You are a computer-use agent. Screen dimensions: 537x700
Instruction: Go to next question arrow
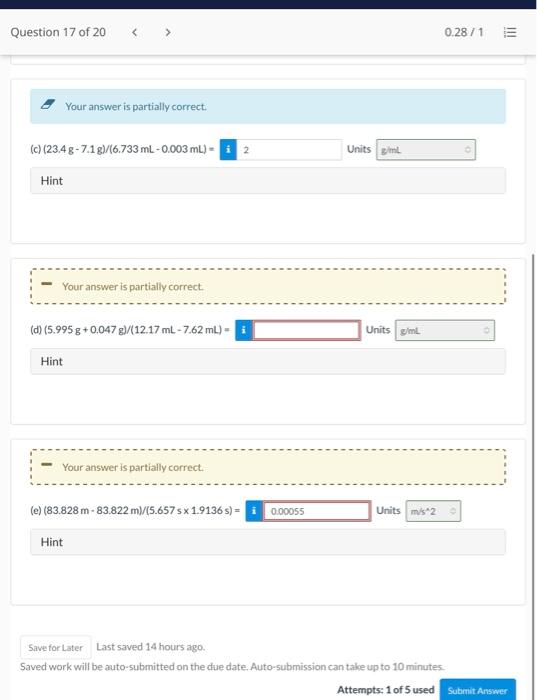pyautogui.click(x=168, y=32)
